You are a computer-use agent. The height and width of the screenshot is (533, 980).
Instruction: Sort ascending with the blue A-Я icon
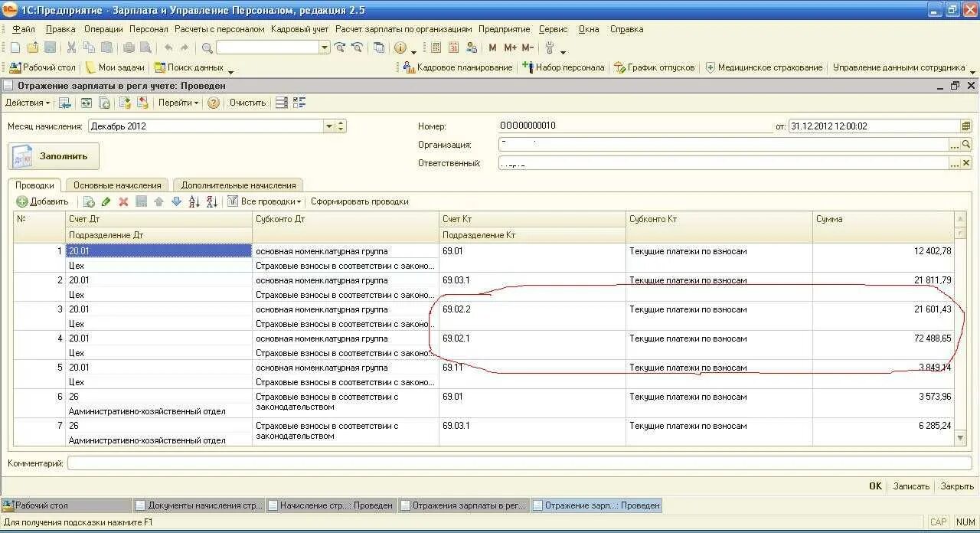coord(194,201)
